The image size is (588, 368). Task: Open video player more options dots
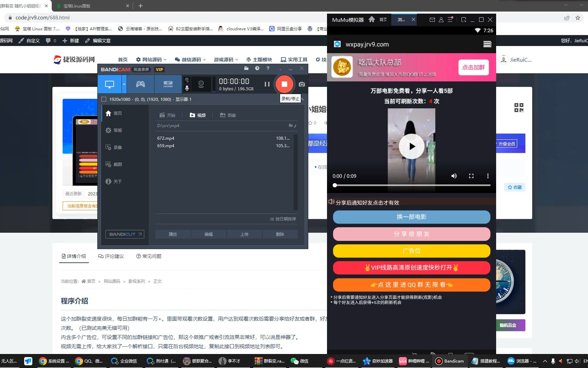tap(488, 176)
